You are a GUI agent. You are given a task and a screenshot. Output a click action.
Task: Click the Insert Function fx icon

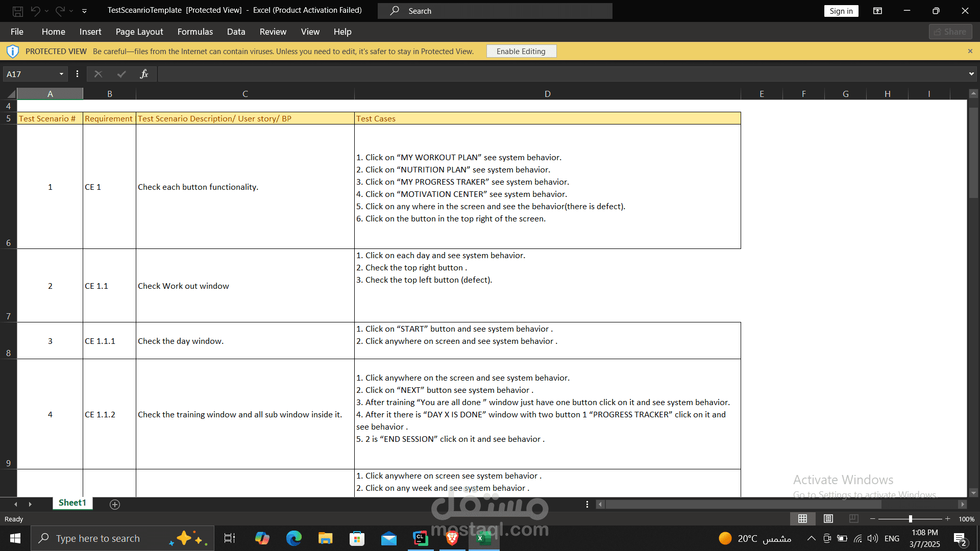coord(144,74)
